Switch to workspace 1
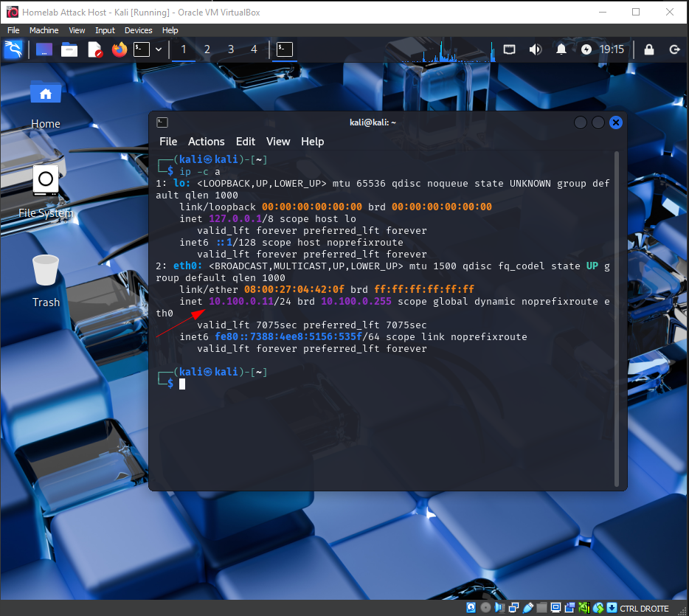This screenshot has width=689, height=616. pos(184,49)
